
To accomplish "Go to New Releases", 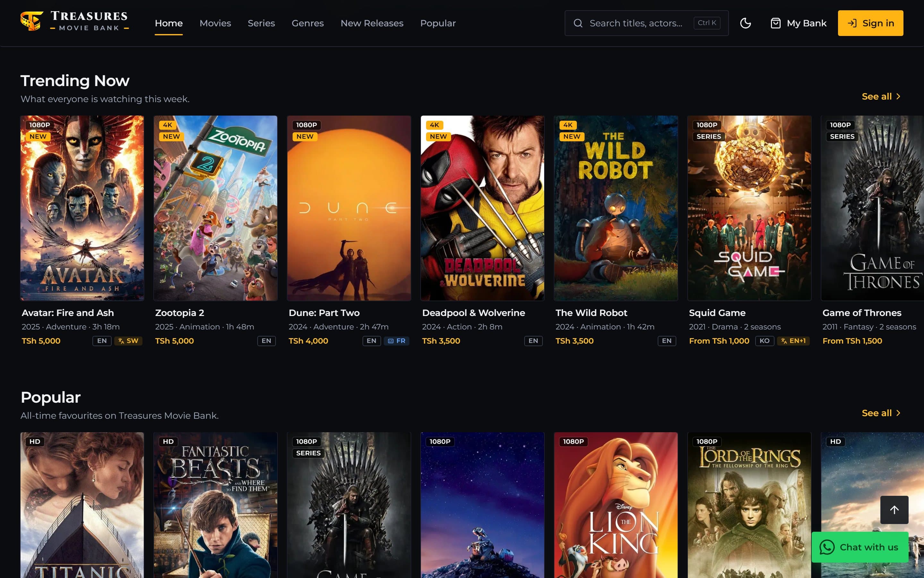I will (x=372, y=23).
